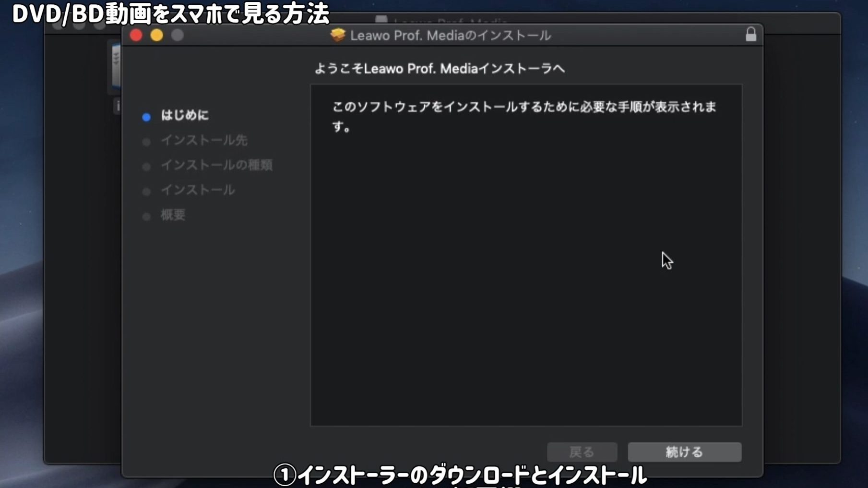Click the gray bullet beside 概要

coord(146,217)
